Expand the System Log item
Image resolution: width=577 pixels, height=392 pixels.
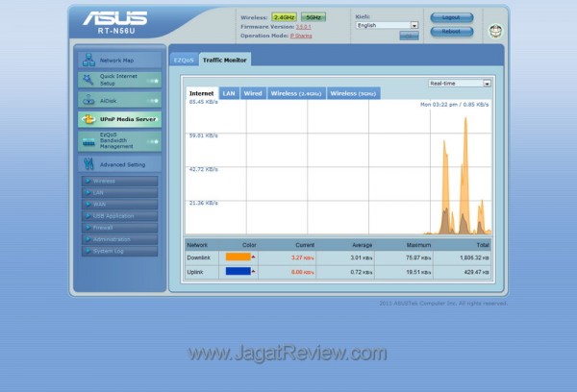pos(119,251)
